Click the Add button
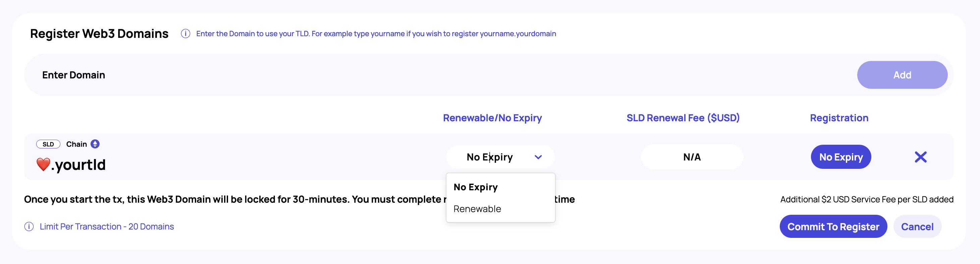980x264 pixels. click(x=902, y=75)
